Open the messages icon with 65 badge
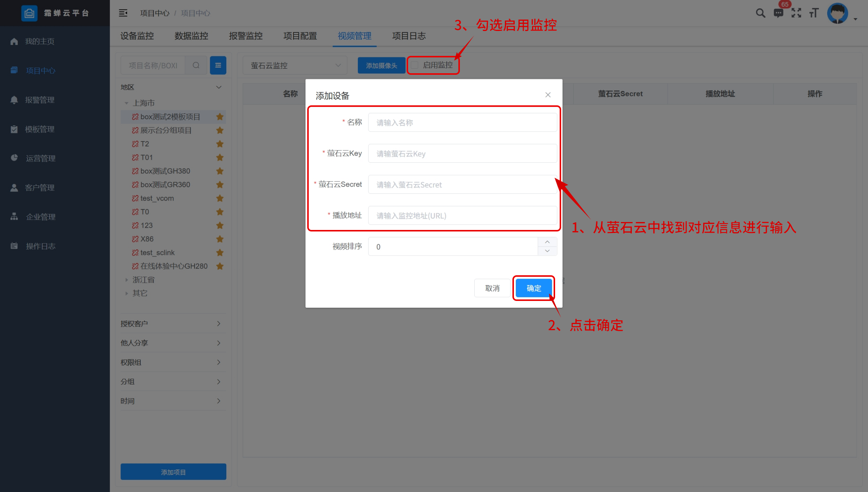This screenshot has width=868, height=492. pos(778,13)
